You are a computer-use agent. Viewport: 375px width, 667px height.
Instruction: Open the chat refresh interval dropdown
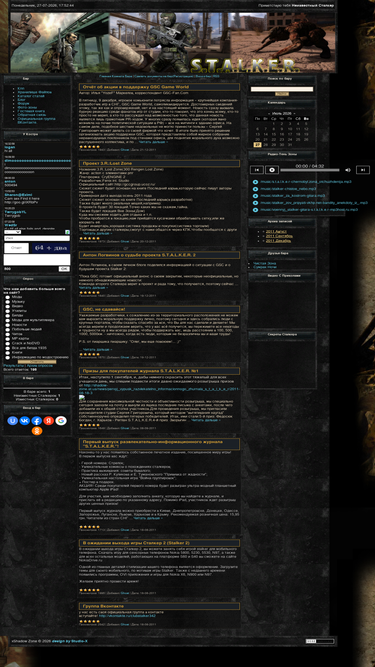[12, 232]
